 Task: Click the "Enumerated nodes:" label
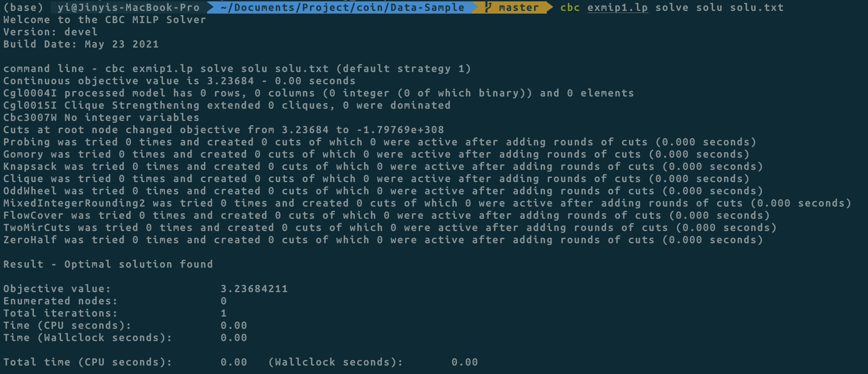[60, 301]
